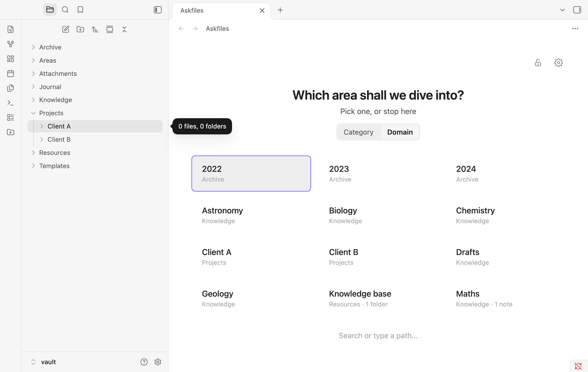Navigate back with left arrow
This screenshot has height=372, width=588.
(x=181, y=29)
